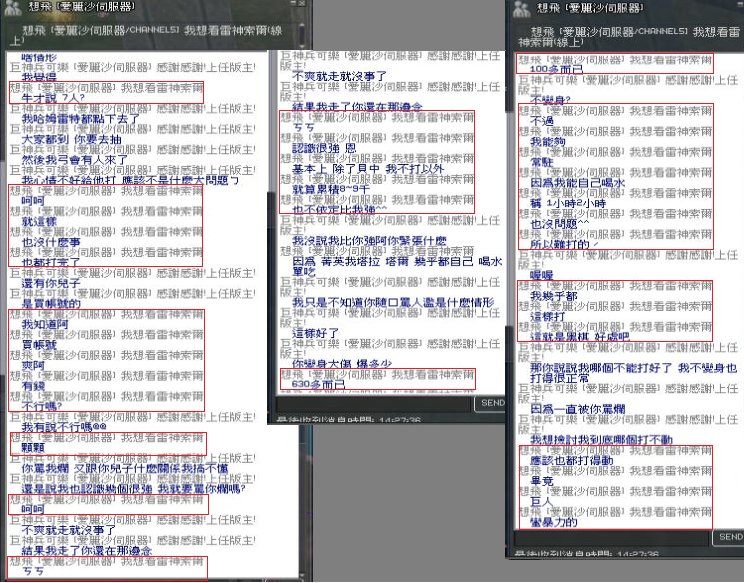This screenshot has height=583, width=744.
Task: Click the friends icon in left chat window title
Action: [x=13, y=7]
